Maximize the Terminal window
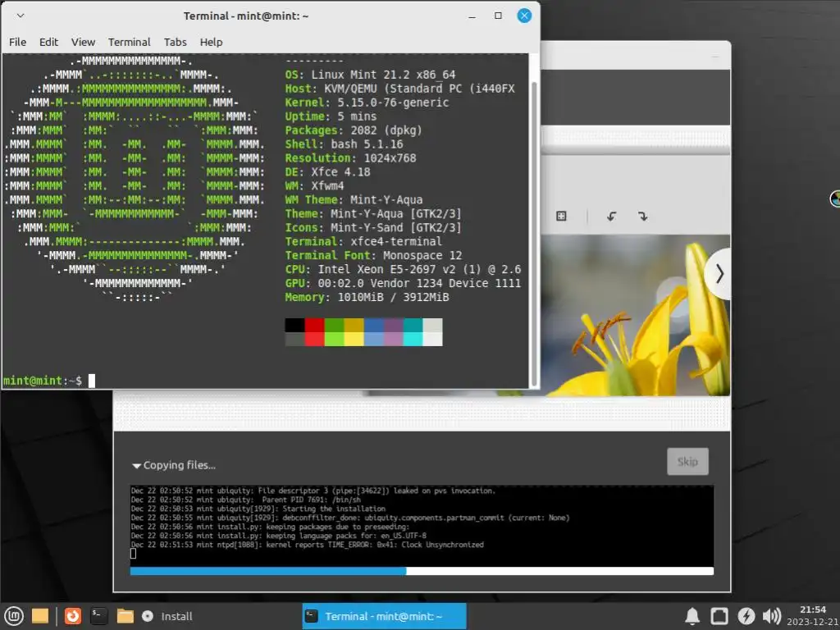840x630 pixels. coord(498,16)
